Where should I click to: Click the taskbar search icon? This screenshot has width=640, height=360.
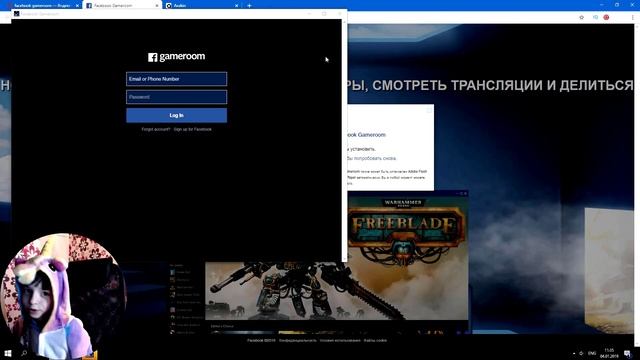pyautogui.click(x=24, y=353)
